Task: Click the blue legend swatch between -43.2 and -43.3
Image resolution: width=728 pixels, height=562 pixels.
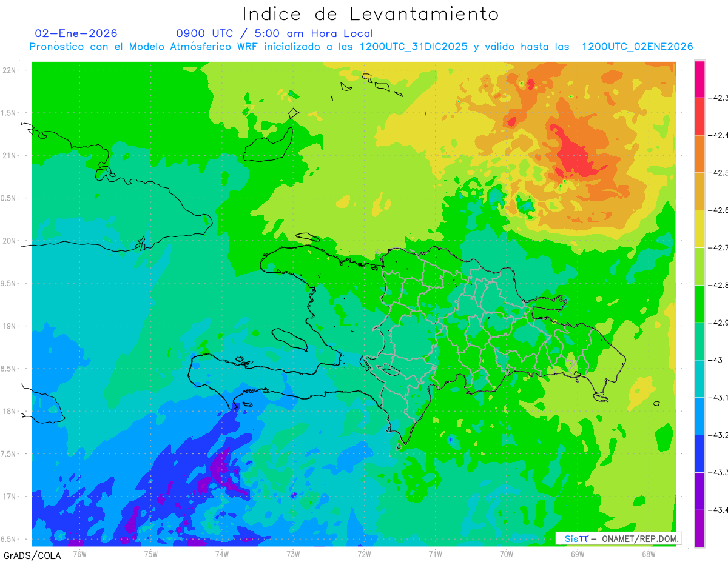Action: point(699,453)
